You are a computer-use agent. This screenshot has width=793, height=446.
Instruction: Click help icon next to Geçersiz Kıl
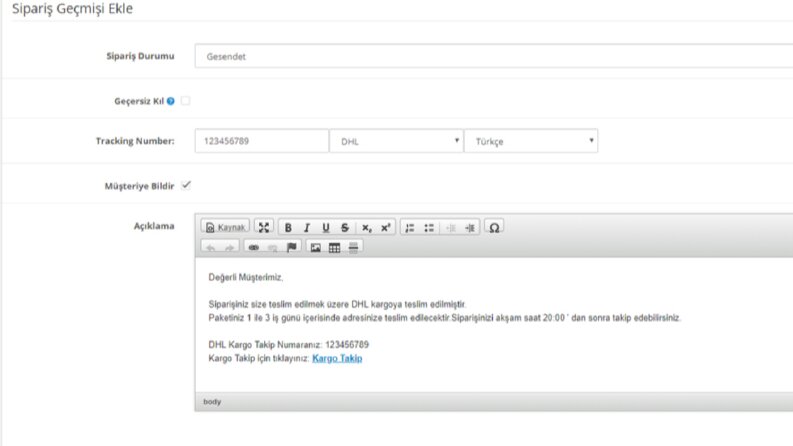(x=171, y=101)
